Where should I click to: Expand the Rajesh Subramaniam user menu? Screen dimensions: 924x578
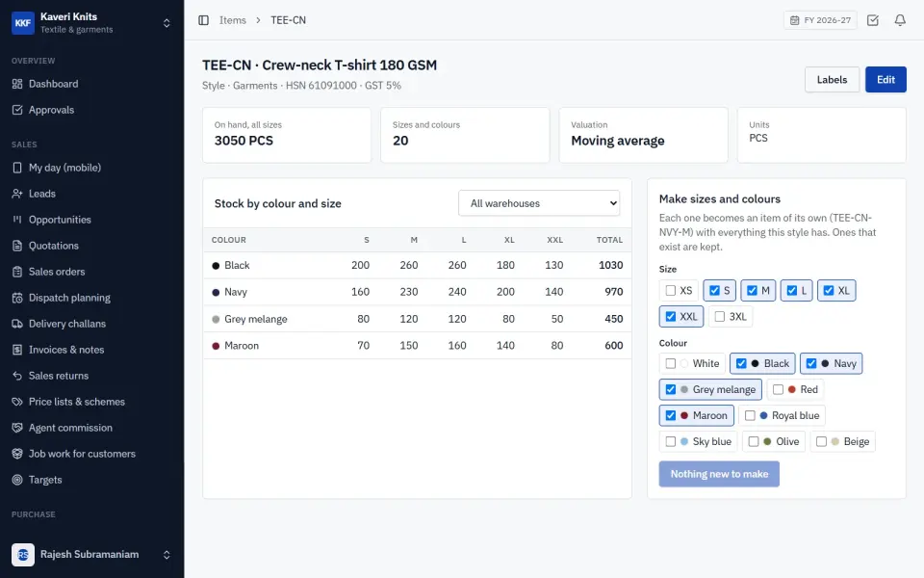tap(167, 555)
